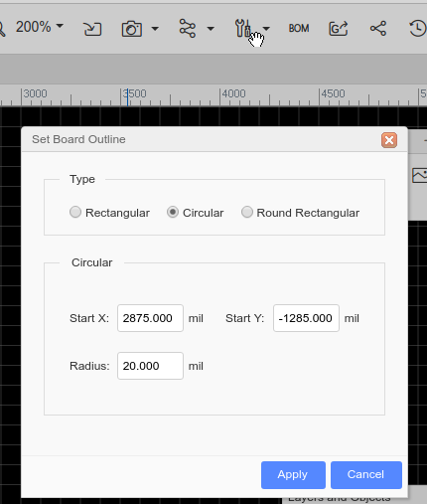Select the Circular outline type
427x504 pixels.
[196, 213]
